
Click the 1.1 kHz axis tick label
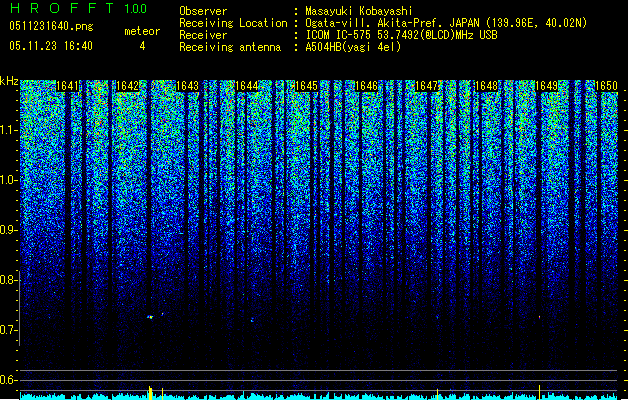point(8,130)
